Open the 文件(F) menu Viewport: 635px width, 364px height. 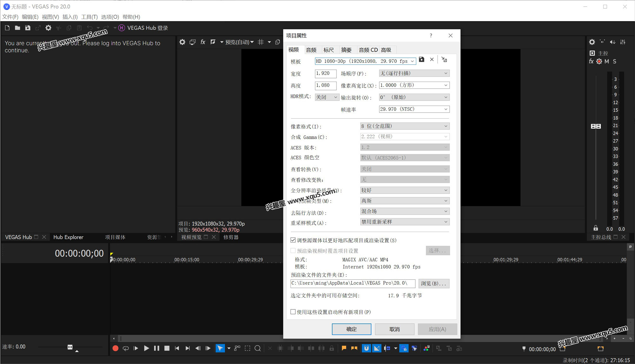click(10, 17)
